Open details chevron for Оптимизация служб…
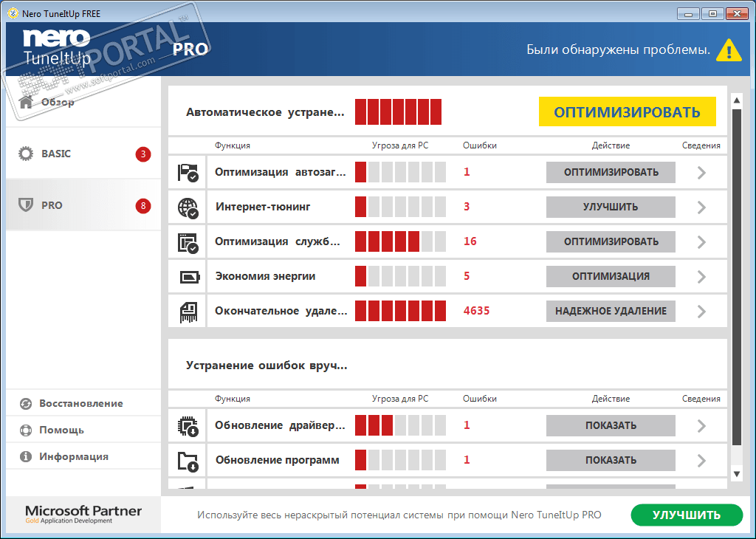Screen dimensions: 756x539 [701, 242]
